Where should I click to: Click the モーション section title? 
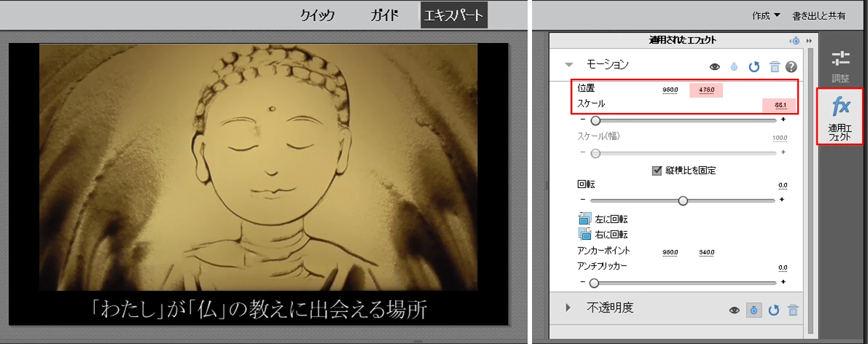[x=607, y=65]
